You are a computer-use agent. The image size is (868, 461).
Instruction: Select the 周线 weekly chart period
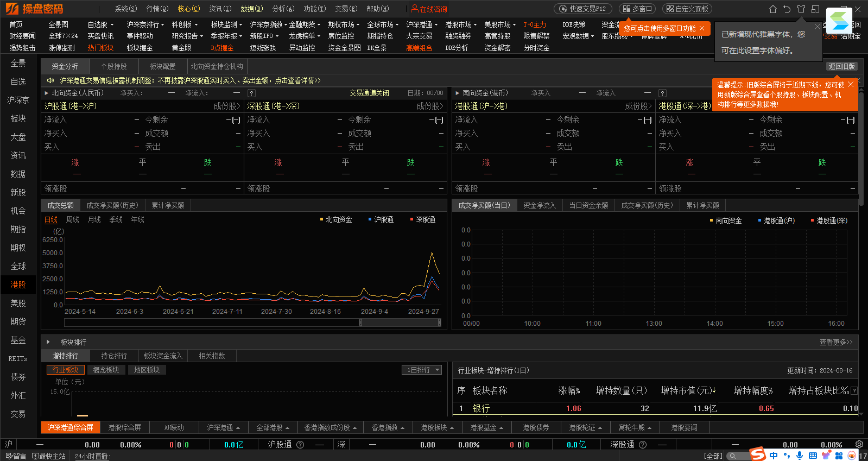tap(73, 220)
